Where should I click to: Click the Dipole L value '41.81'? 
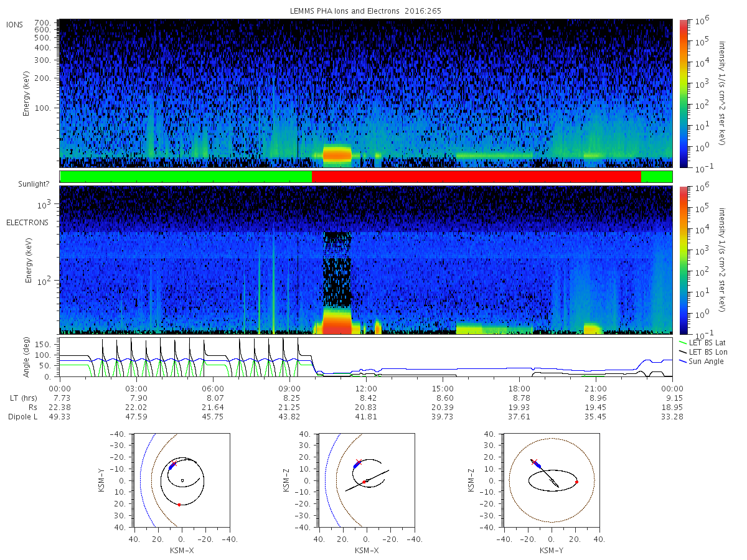(367, 416)
